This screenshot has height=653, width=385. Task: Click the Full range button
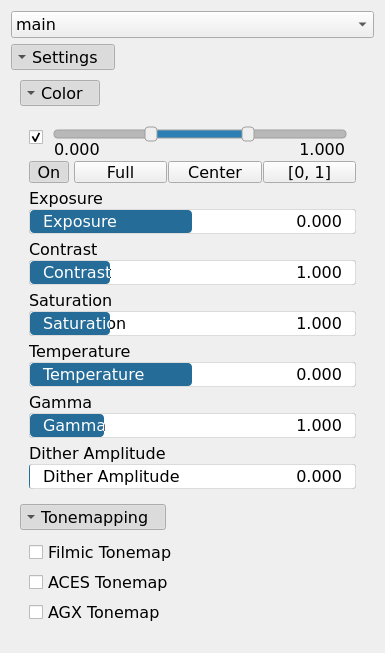tap(120, 172)
